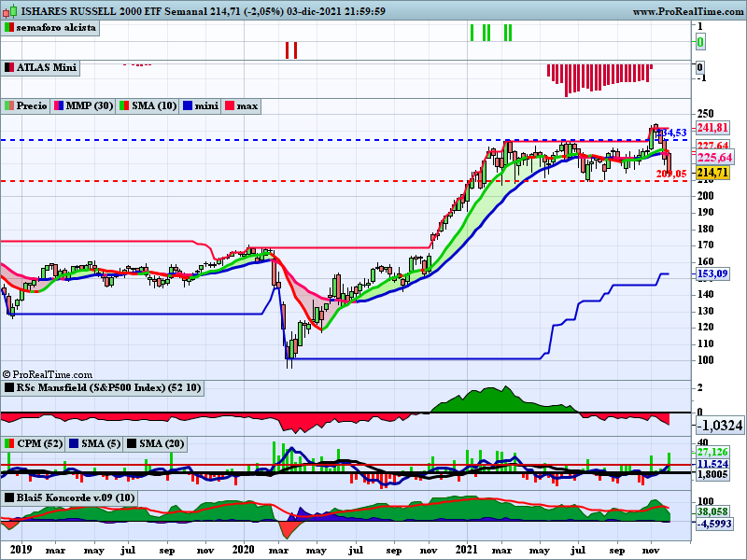Click the 209,05 red level label
The width and height of the screenshot is (747, 560).
pos(670,175)
